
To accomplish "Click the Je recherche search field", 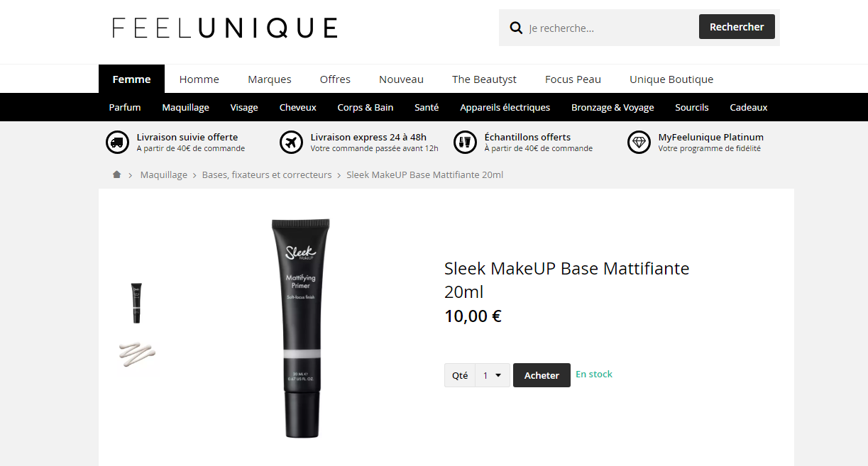I will 610,28.
